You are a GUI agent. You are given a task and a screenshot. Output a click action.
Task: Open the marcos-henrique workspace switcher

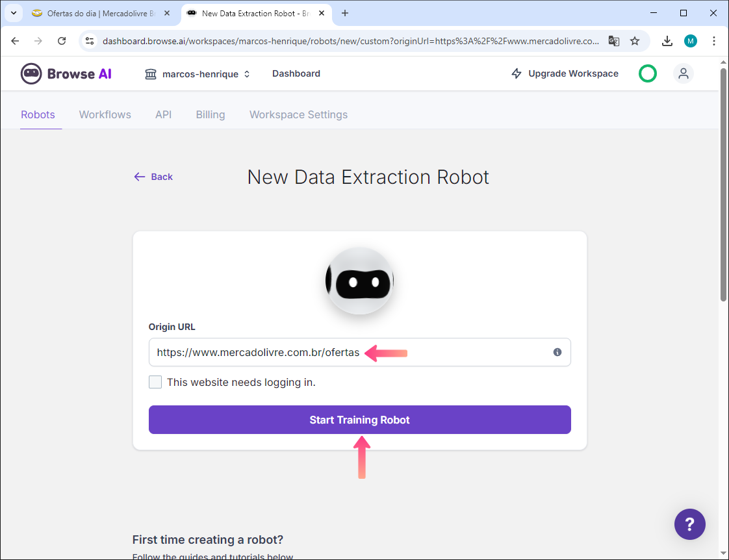[198, 74]
